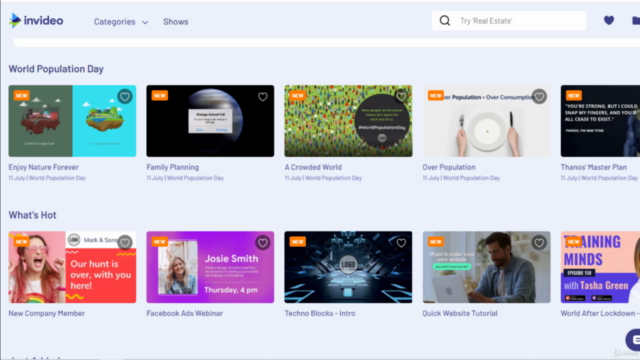Click the New Company Member title
640x360 pixels.
47,313
